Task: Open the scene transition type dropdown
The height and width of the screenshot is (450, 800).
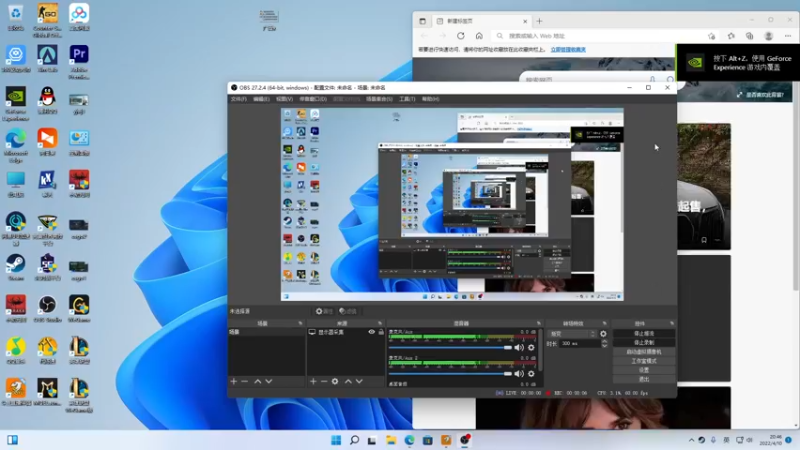Action: pyautogui.click(x=572, y=334)
